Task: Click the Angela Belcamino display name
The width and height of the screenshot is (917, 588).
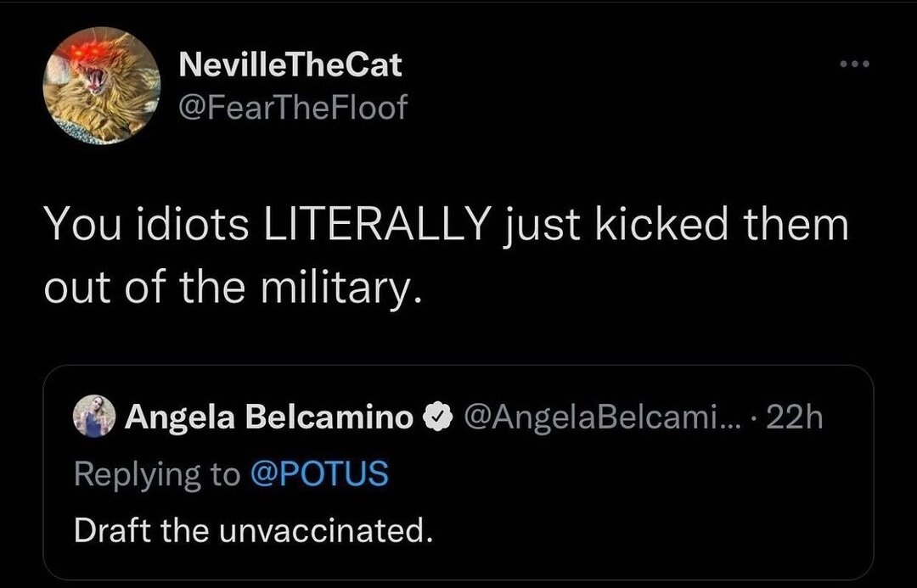Action: click(269, 417)
